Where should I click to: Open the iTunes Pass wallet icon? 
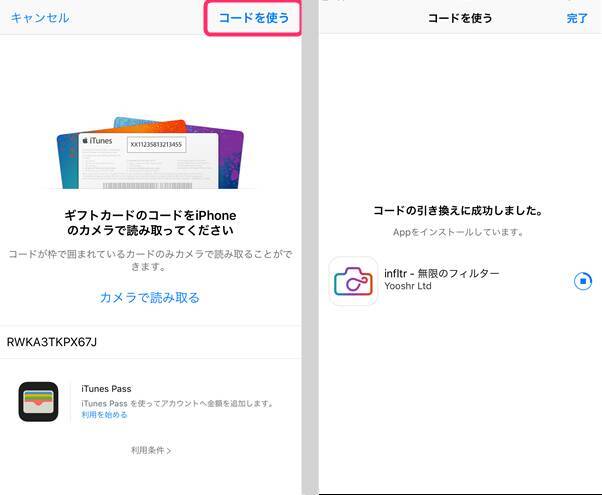pos(38,401)
